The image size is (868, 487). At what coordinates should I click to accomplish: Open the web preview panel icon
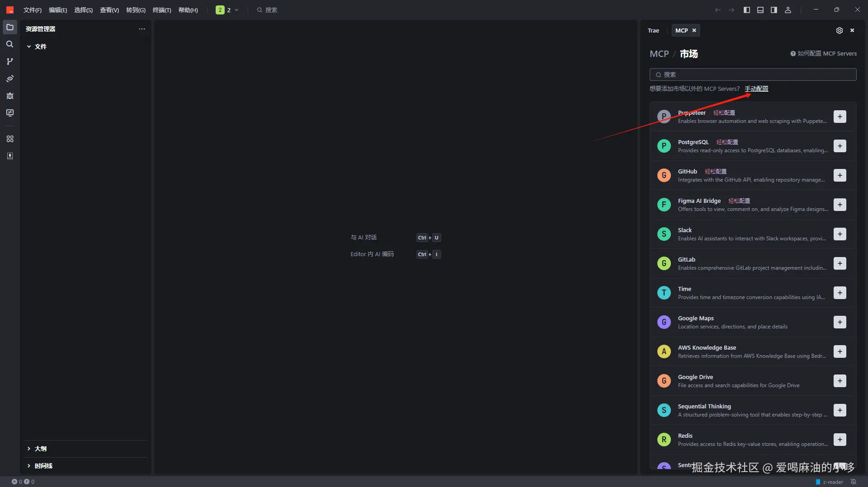pos(10,113)
